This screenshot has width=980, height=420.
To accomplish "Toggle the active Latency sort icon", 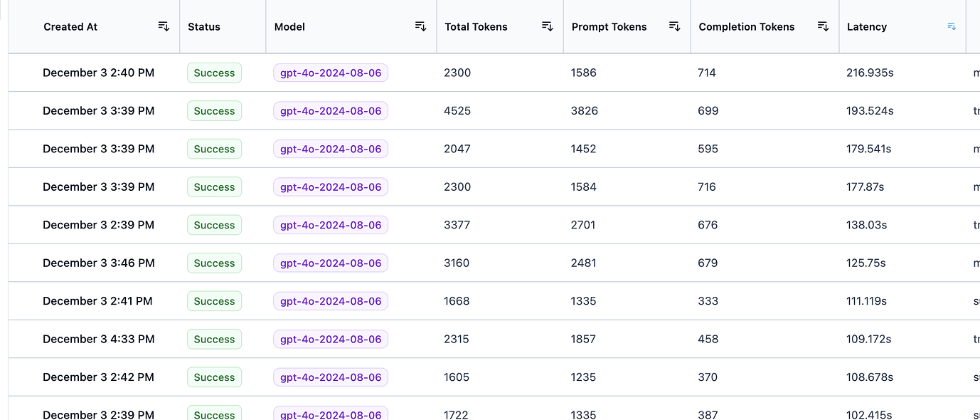I will [x=952, y=27].
